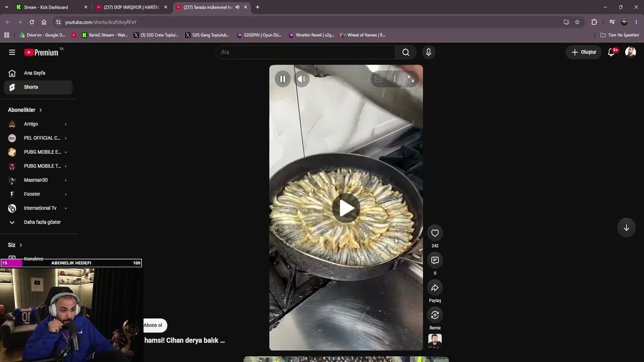This screenshot has height=362, width=644.
Task: Mute the Tavada tab using its speaker icon
Action: (x=237, y=7)
